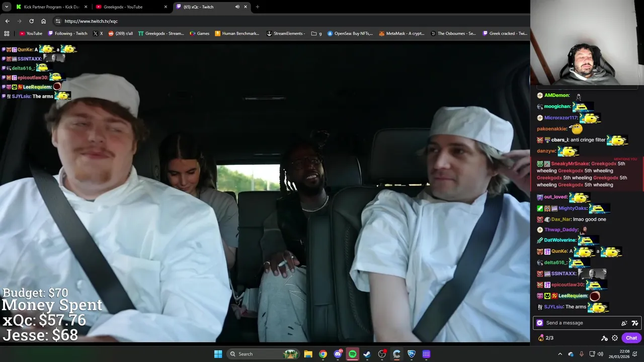Open the Windows Start menu
This screenshot has height=362, width=644.
218,354
